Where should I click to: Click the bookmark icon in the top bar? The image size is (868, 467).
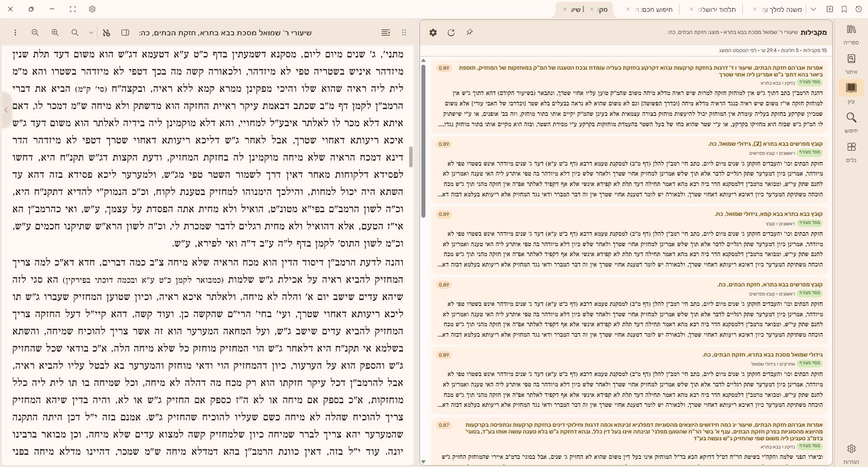pos(844,9)
